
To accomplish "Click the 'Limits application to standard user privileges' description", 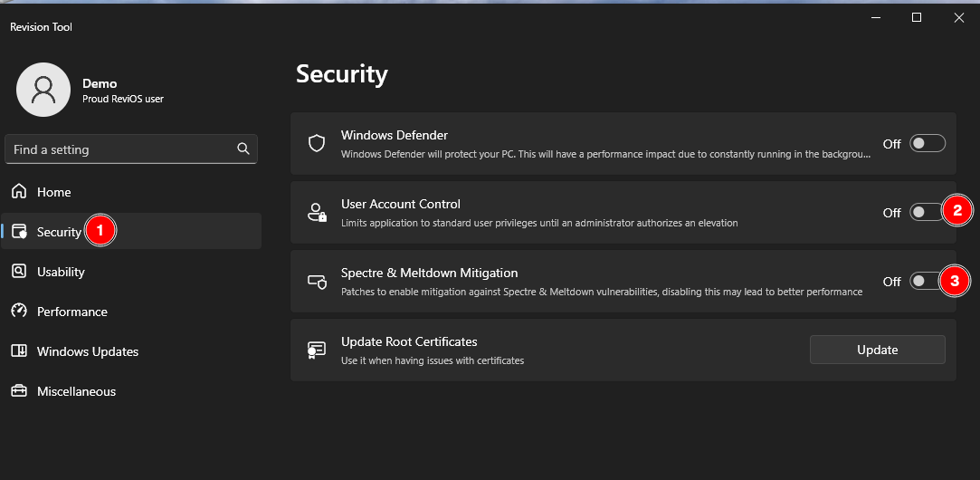I will tap(539, 222).
